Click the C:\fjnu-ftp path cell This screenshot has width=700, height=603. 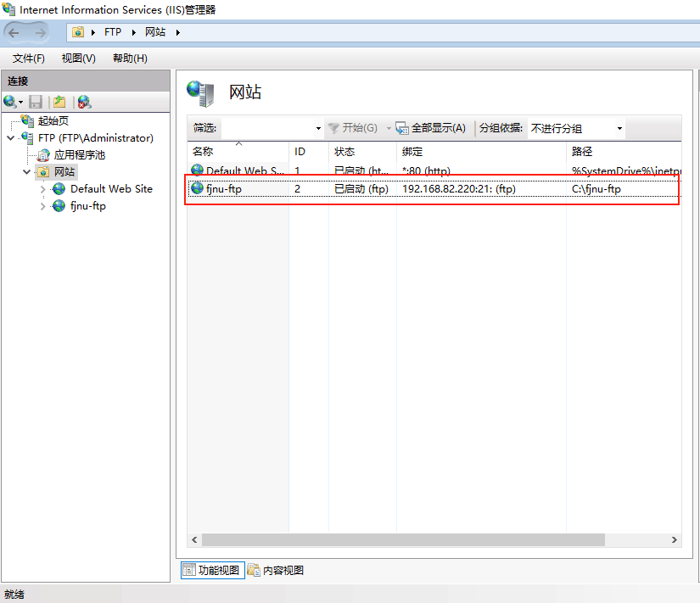click(596, 189)
